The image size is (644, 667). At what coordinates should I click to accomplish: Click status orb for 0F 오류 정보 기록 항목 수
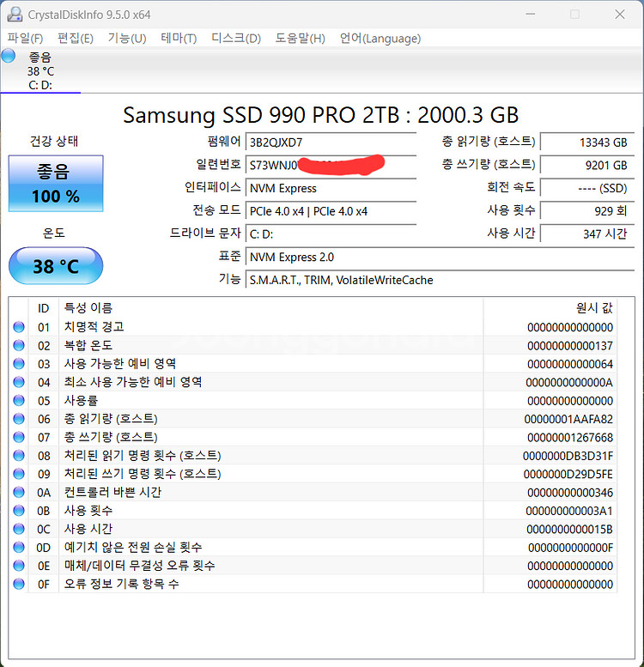click(x=19, y=584)
